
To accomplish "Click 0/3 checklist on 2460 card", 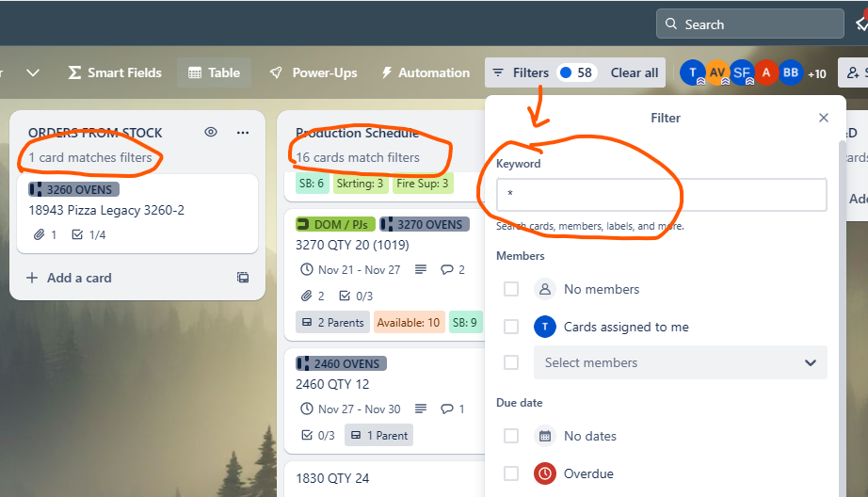I will pos(318,436).
